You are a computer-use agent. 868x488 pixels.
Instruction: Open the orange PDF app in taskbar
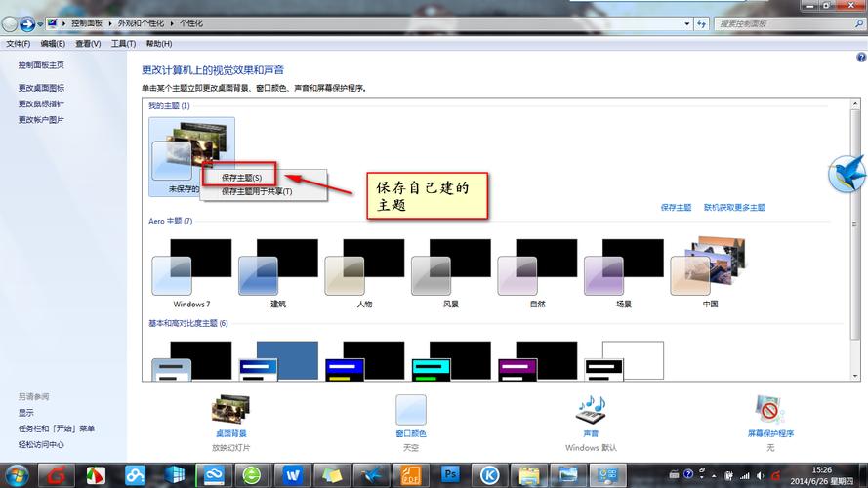pyautogui.click(x=411, y=475)
